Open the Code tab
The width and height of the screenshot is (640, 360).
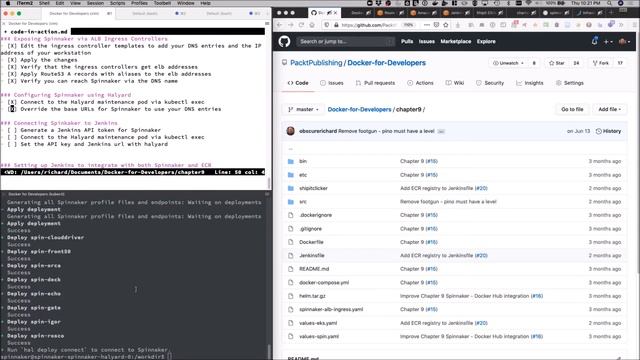(x=298, y=83)
